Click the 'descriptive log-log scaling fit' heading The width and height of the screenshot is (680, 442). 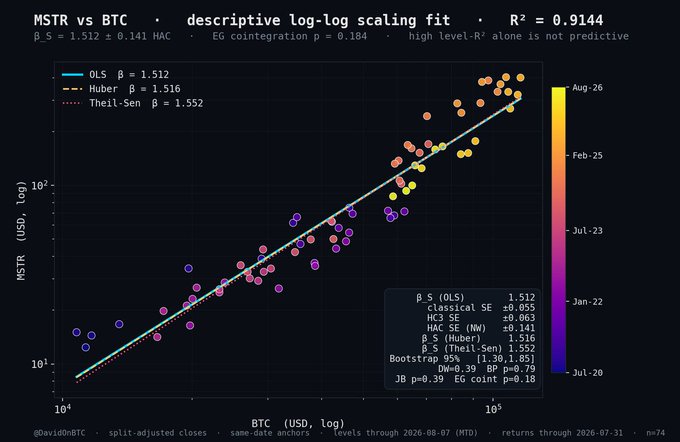click(319, 20)
